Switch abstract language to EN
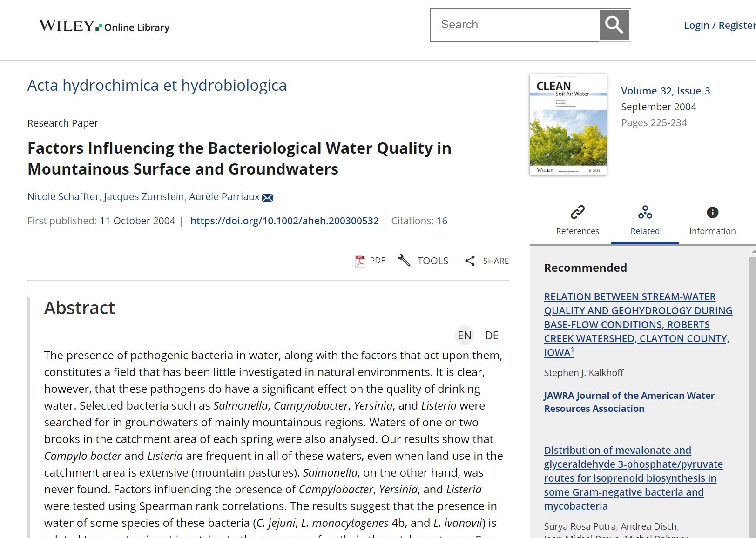 [464, 335]
